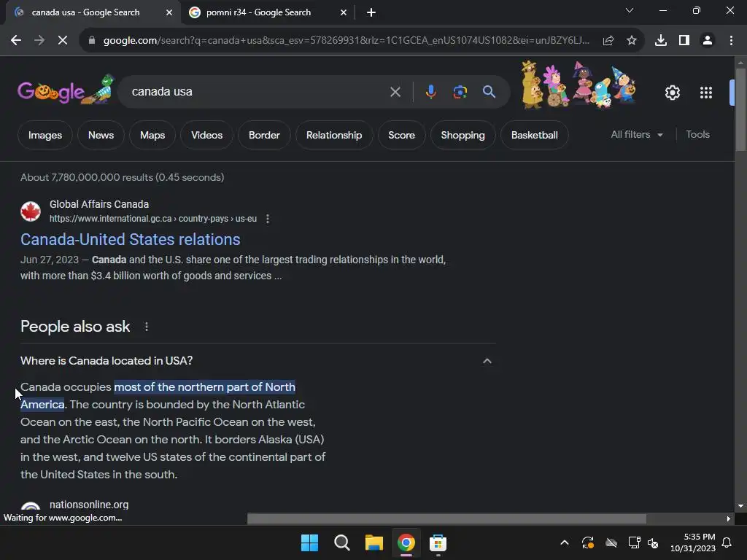The width and height of the screenshot is (747, 560).
Task: Open the Windows Start menu
Action: coord(309,542)
